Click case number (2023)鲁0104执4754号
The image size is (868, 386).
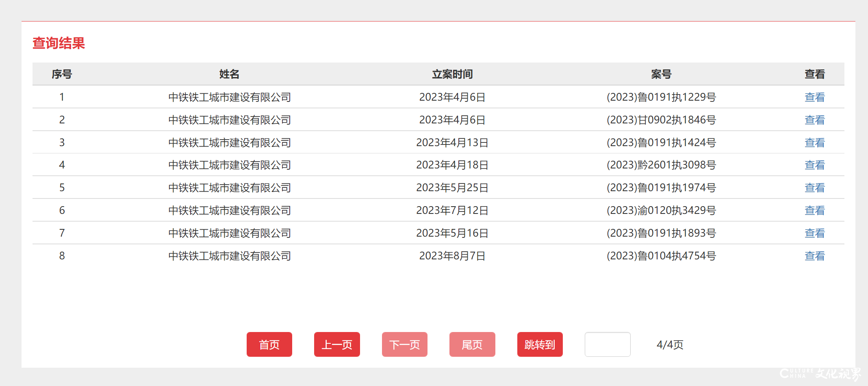(x=661, y=256)
